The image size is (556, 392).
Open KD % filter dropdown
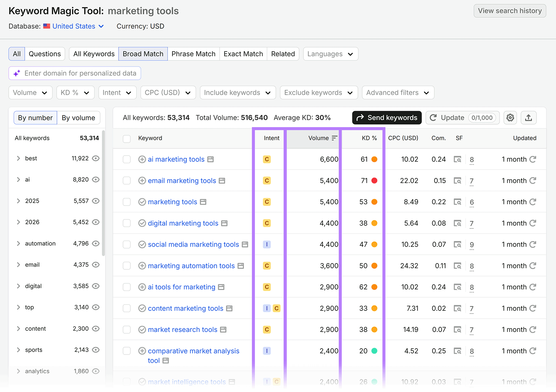tap(75, 93)
